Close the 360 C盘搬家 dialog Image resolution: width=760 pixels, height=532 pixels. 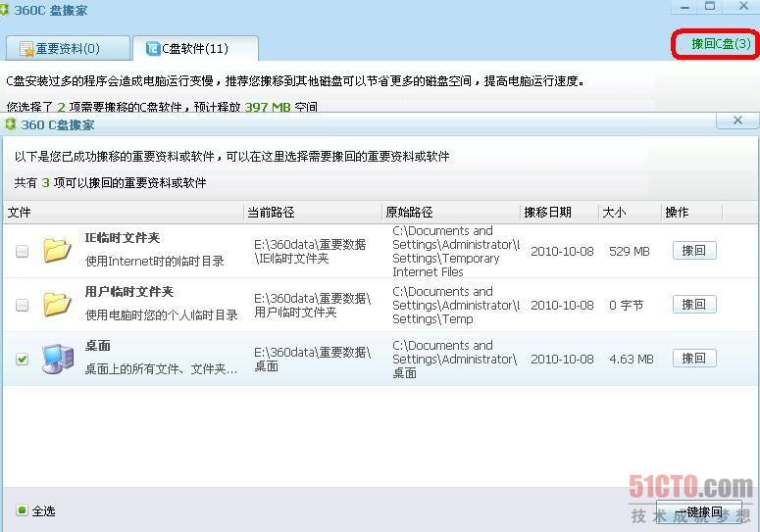coord(737,121)
